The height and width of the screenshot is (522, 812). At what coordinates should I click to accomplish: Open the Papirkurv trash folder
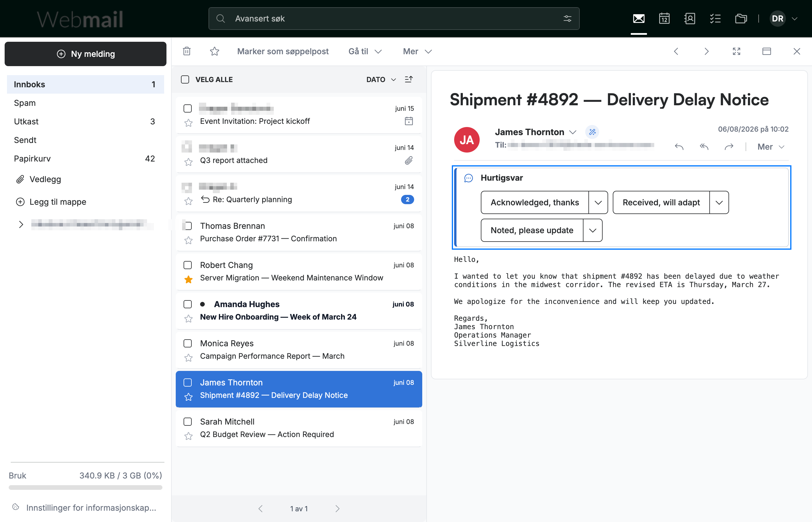(x=85, y=159)
